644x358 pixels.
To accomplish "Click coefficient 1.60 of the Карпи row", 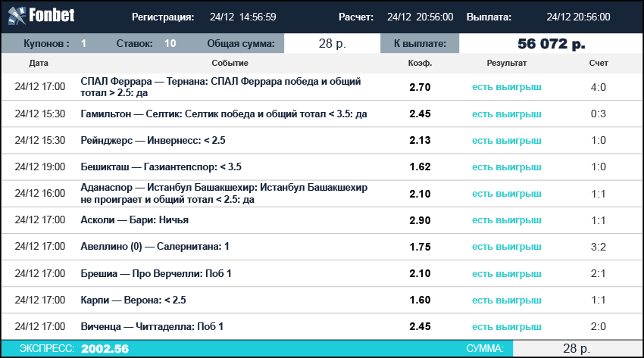I will coord(420,300).
